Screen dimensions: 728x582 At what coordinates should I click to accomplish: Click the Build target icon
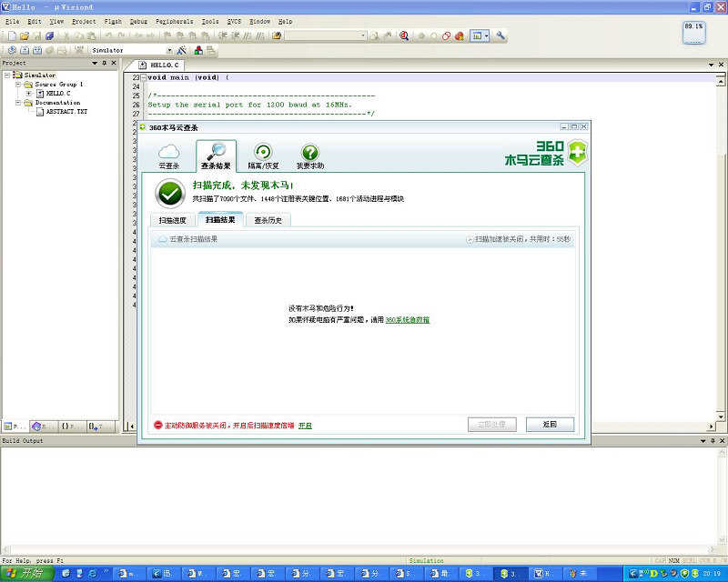[25, 50]
